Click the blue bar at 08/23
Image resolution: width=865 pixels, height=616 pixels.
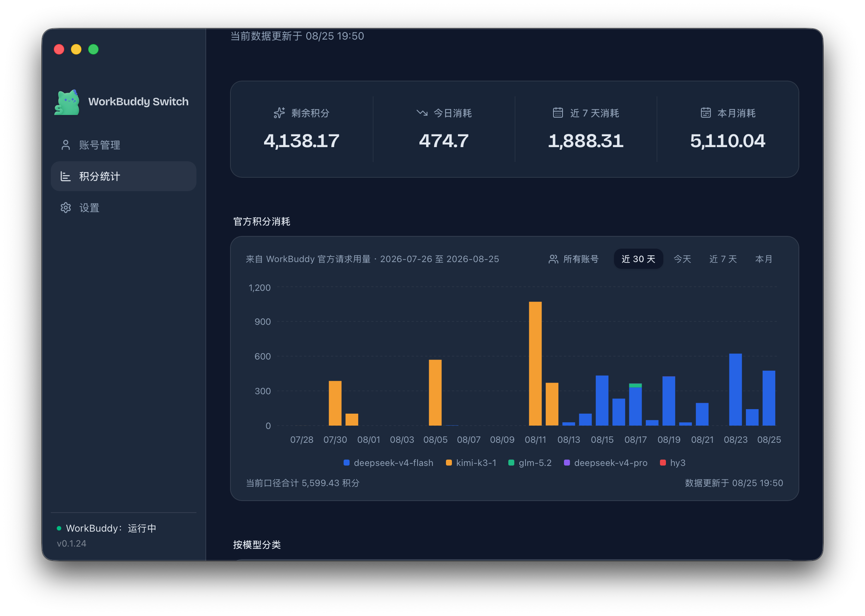(x=736, y=390)
